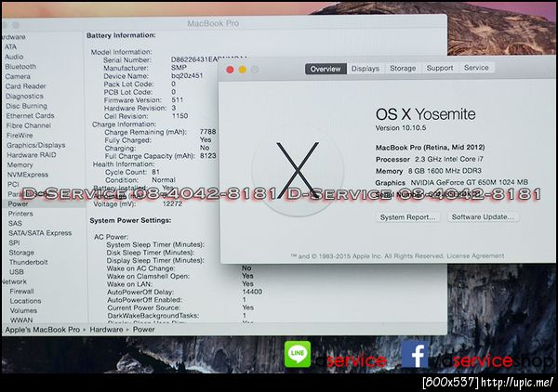The width and height of the screenshot is (558, 392).
Task: Select Diagnostics in the sidebar
Action: click(x=24, y=97)
